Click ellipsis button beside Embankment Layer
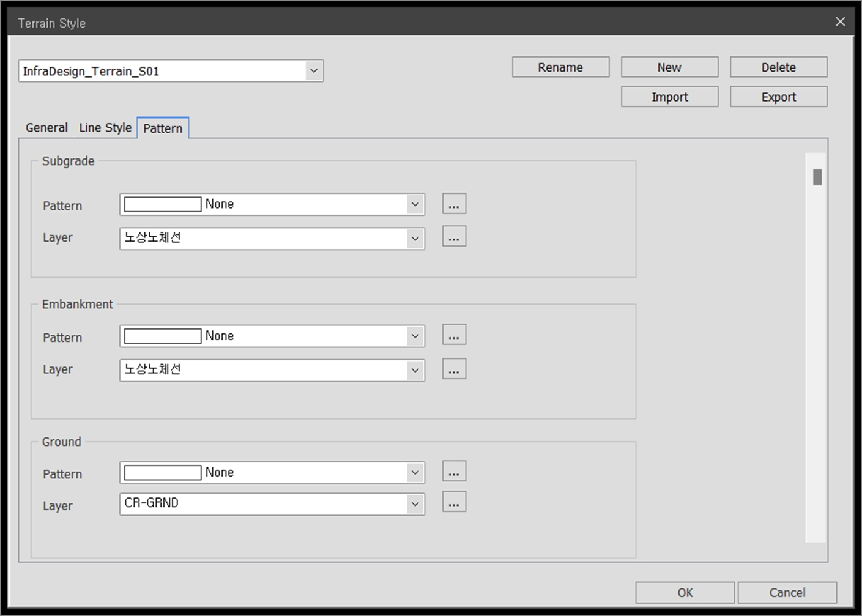The height and width of the screenshot is (616, 862). tap(454, 369)
